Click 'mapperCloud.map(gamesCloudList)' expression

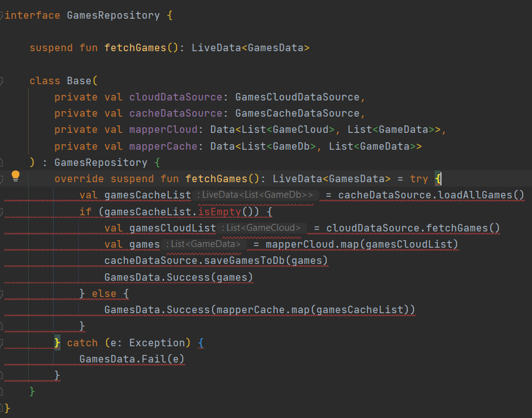coord(362,245)
